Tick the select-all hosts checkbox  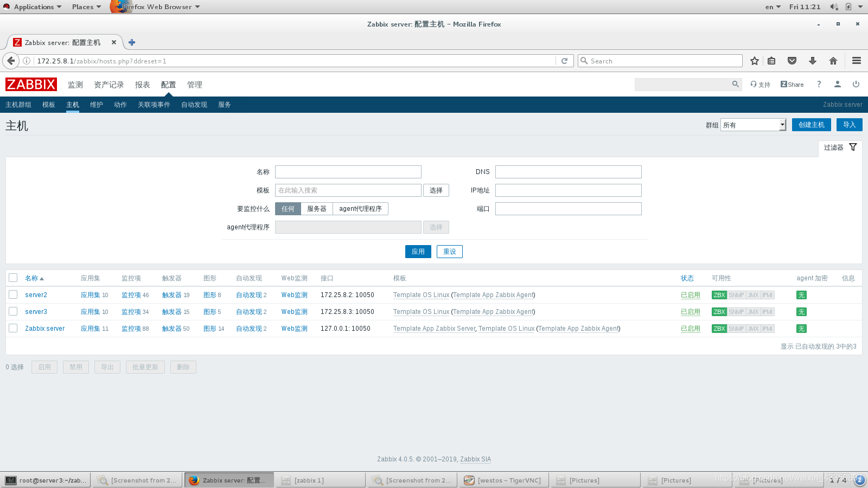(x=13, y=278)
